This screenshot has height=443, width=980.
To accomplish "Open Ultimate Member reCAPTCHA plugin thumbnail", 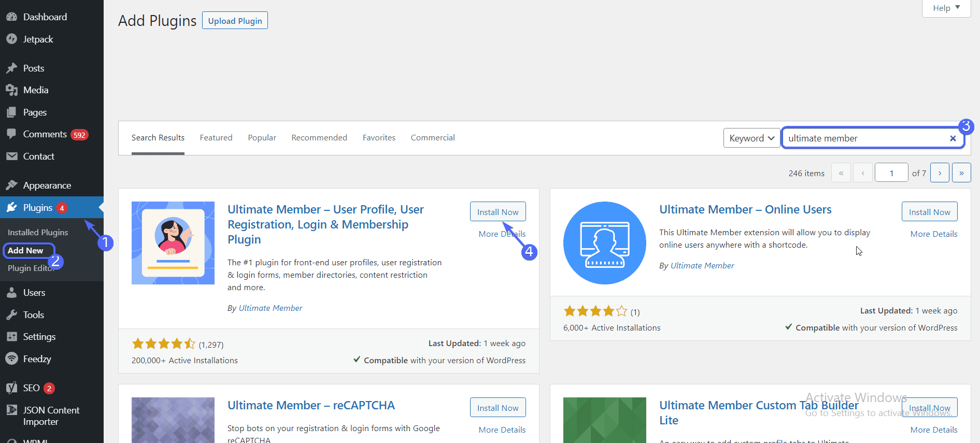I will click(173, 420).
